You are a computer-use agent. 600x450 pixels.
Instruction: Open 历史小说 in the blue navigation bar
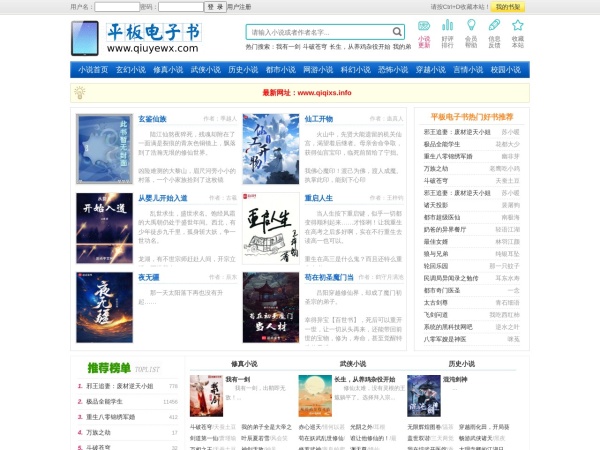(x=243, y=70)
